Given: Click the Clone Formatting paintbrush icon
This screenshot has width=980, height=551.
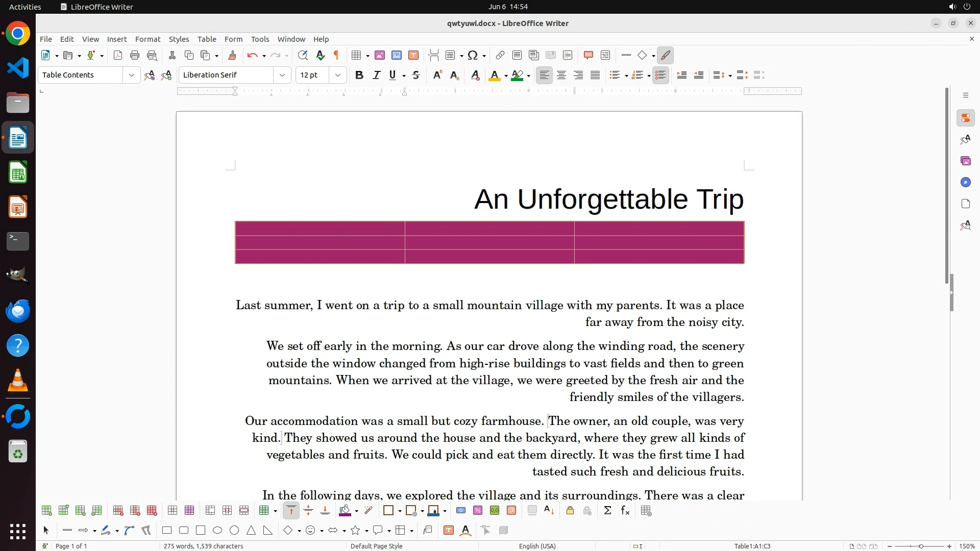Looking at the screenshot, I should tap(232, 55).
